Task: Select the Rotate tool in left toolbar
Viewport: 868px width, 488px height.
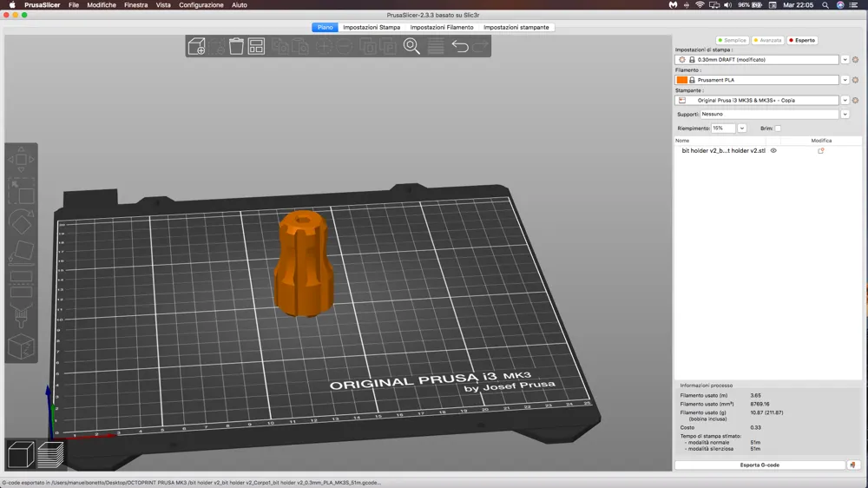Action: [x=21, y=222]
